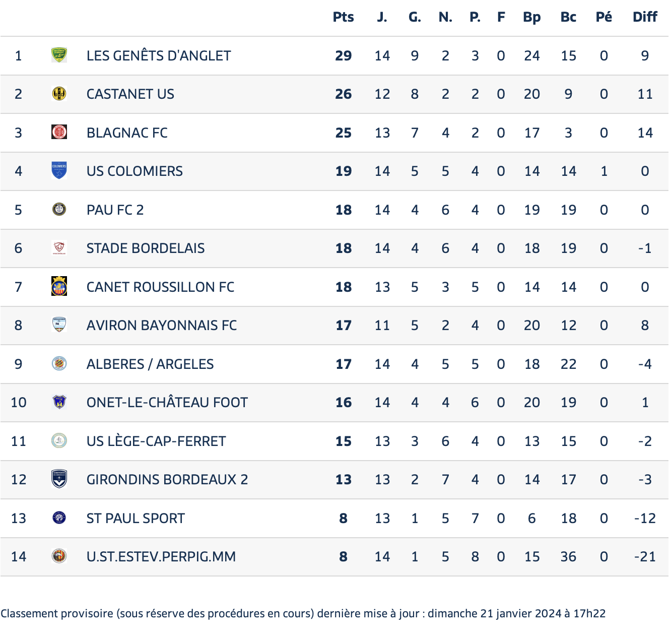The height and width of the screenshot is (639, 672).
Task: Click the Onet-le-Château Foot shield icon
Action: [x=59, y=402]
